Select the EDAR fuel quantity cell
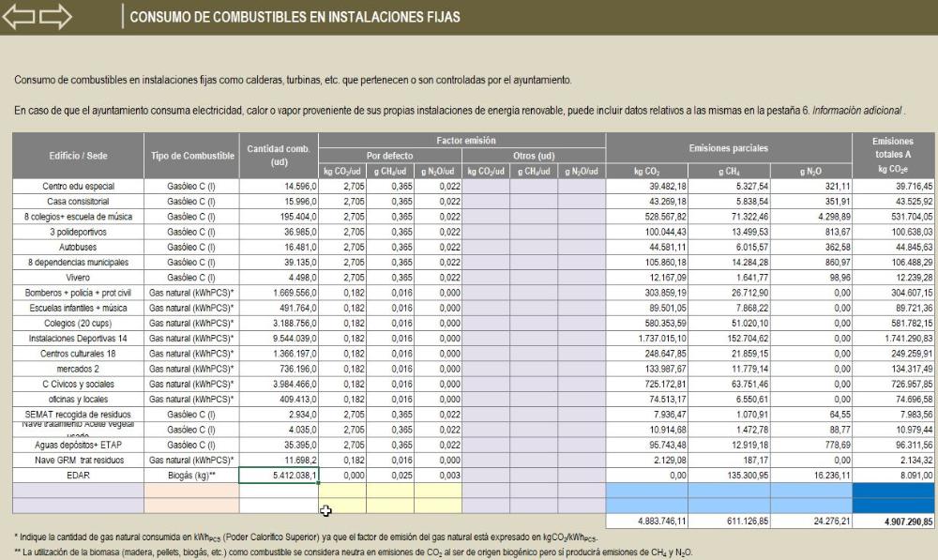The height and width of the screenshot is (560, 938). 279,475
